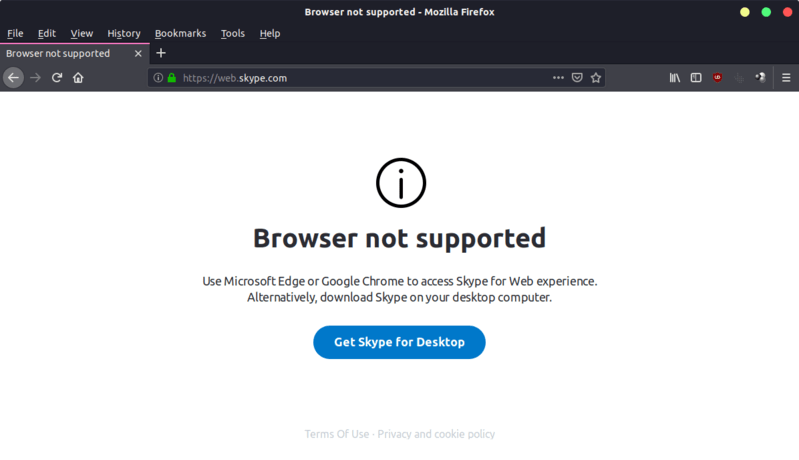Viewport: 799px width, 460px height.
Task: Reload the current page
Action: (x=57, y=78)
